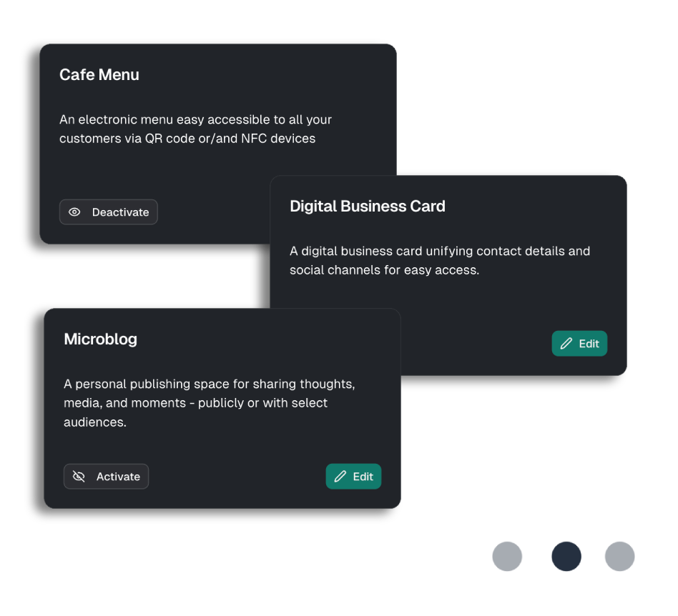
Task: Click the Digital Business Card description text
Action: 439,261
